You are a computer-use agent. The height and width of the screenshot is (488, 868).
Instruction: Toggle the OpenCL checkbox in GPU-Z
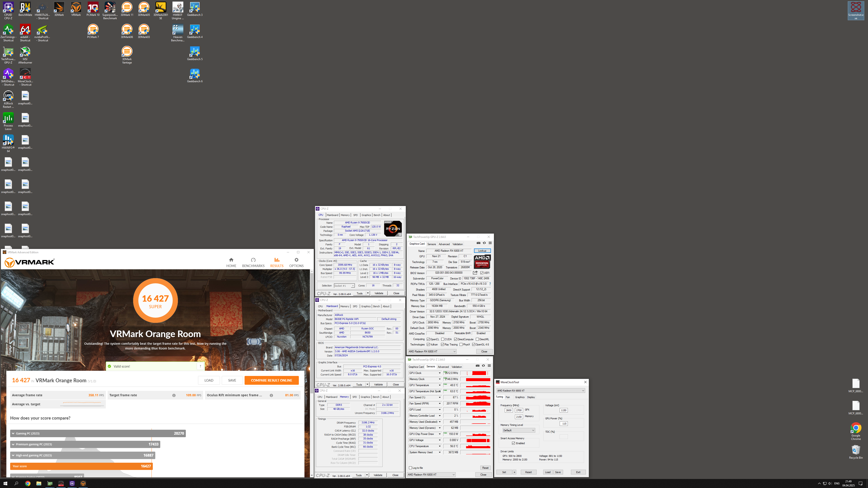click(428, 340)
